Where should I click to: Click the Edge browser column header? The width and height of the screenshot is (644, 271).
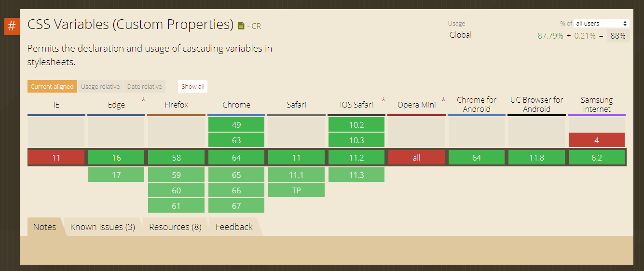coord(116,105)
